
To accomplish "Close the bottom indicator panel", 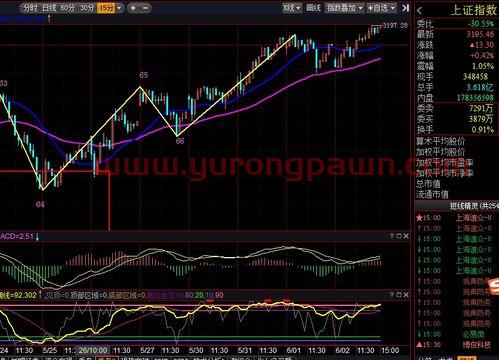I will [x=406, y=295].
